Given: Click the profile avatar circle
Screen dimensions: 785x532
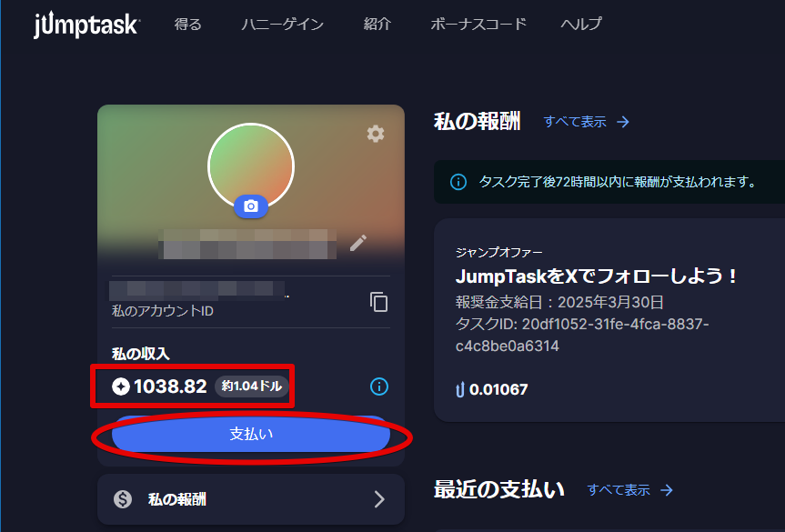Looking at the screenshot, I should 251,166.
